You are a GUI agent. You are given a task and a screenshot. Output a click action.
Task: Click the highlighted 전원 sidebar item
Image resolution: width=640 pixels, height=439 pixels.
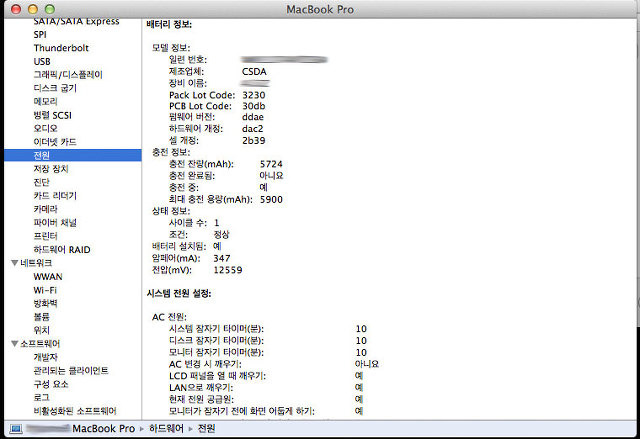point(73,155)
